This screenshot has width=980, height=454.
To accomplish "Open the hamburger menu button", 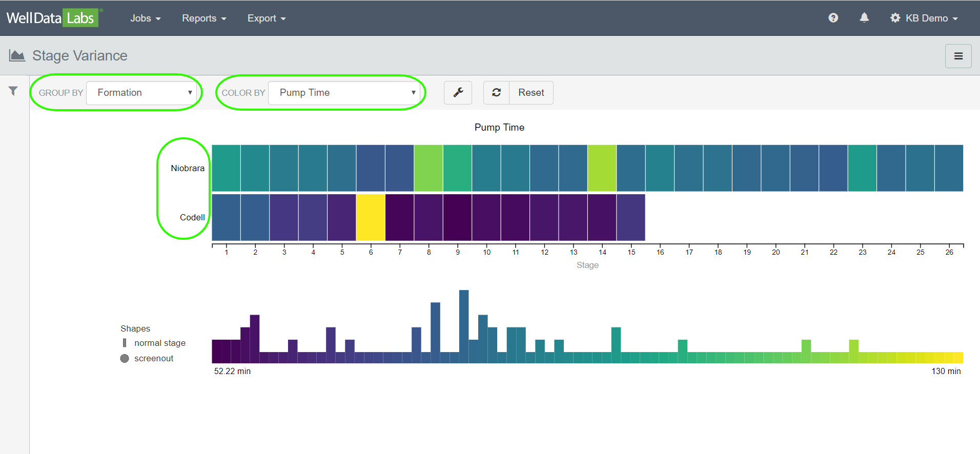I will pos(958,56).
